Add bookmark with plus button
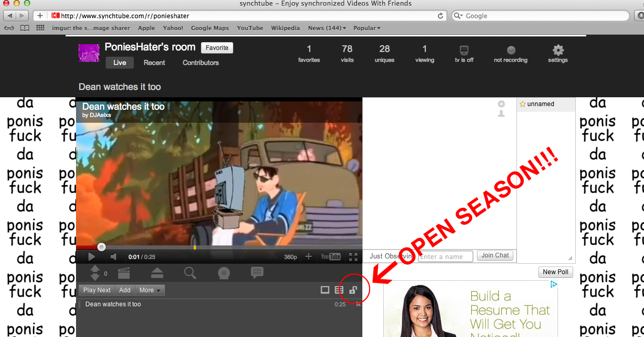 40,16
